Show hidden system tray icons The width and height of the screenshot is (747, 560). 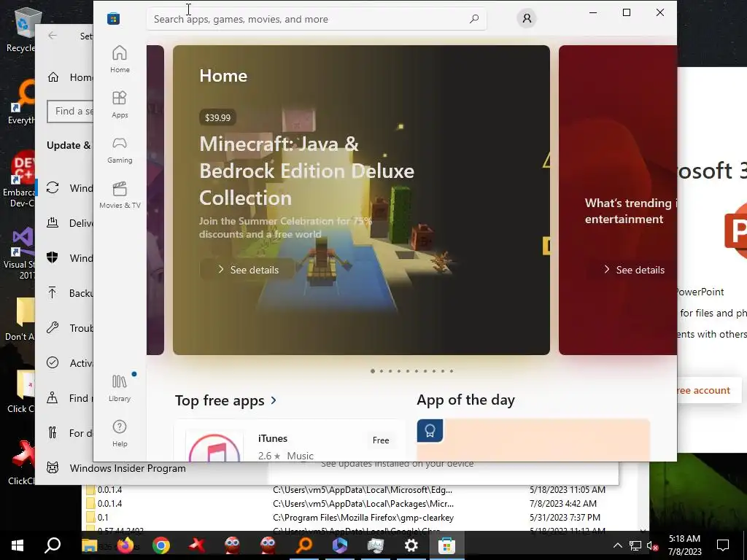pyautogui.click(x=617, y=545)
